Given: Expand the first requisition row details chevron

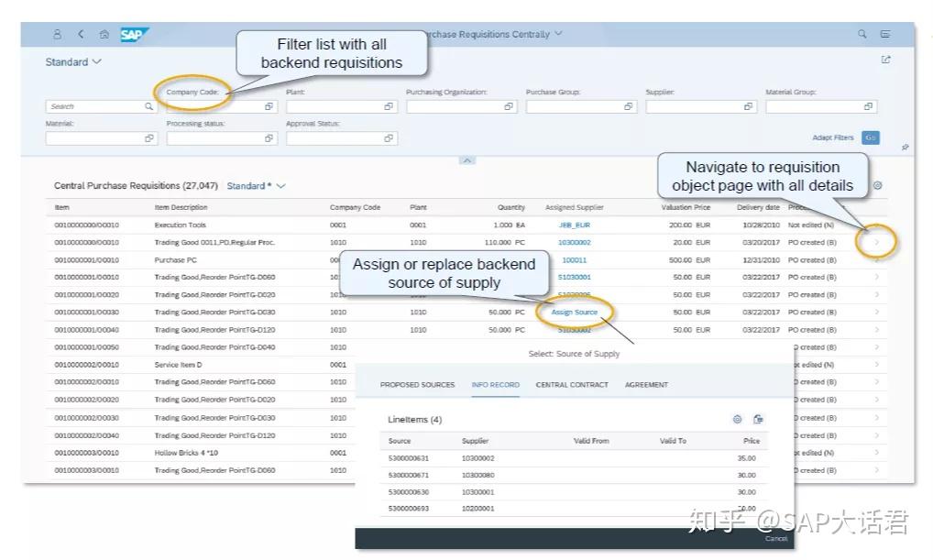Looking at the screenshot, I should tap(877, 225).
